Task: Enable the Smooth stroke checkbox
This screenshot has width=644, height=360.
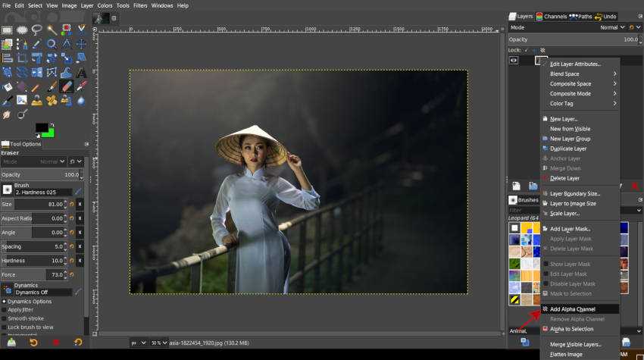Action: (x=4, y=318)
